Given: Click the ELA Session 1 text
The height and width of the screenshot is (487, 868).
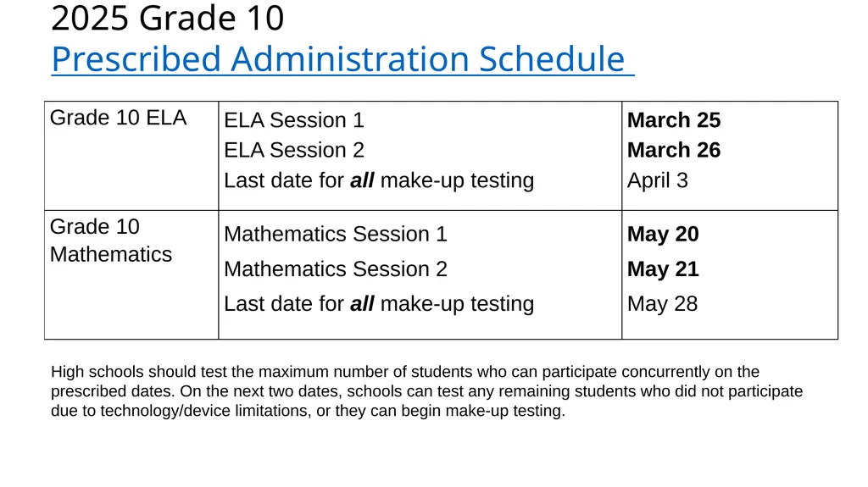Looking at the screenshot, I should click(x=294, y=120).
